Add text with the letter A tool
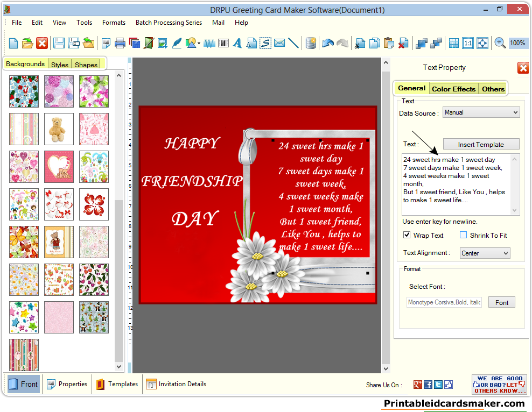Image resolution: width=532 pixels, height=412 pixels. 237,43
